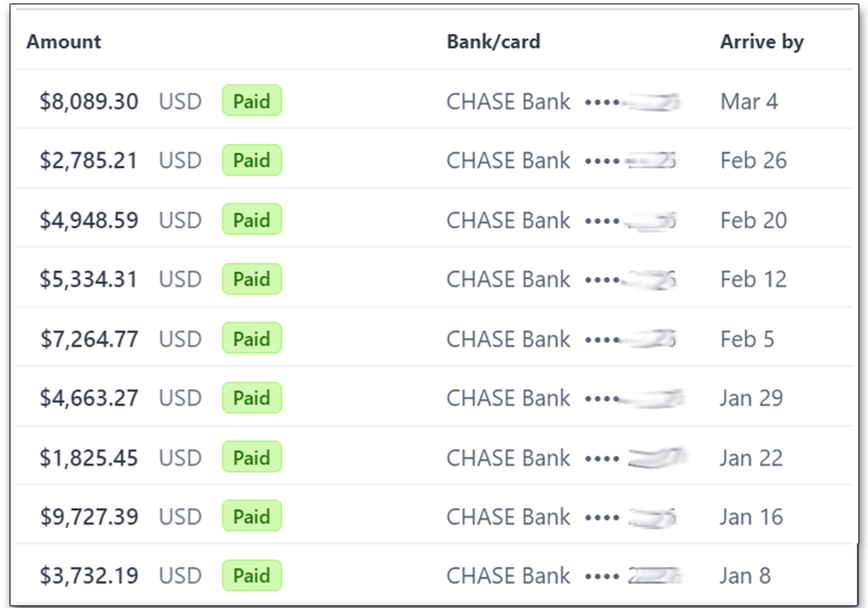868x608 pixels.
Task: Open the $2,785.21 payout amount
Action: (x=89, y=161)
